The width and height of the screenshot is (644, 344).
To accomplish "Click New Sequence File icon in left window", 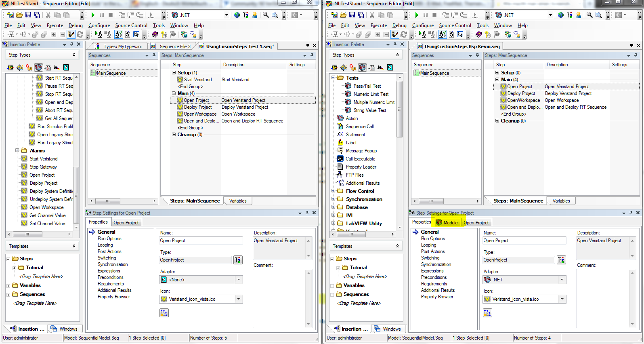I will [x=10, y=15].
